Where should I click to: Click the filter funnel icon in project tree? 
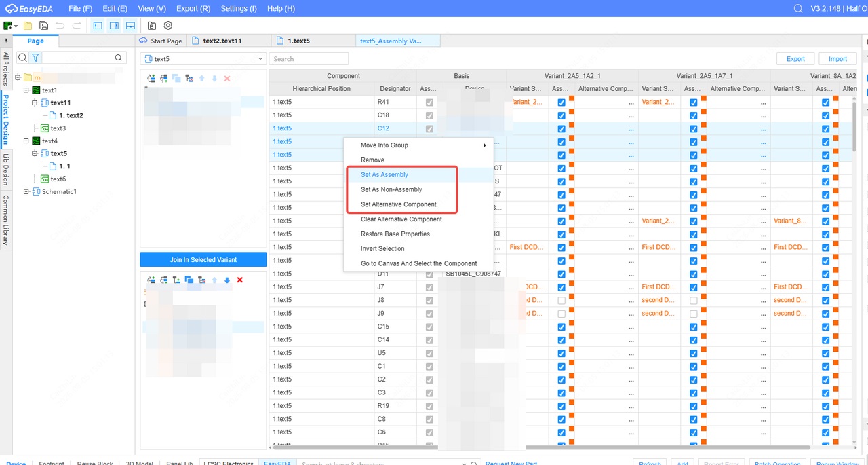coord(35,58)
